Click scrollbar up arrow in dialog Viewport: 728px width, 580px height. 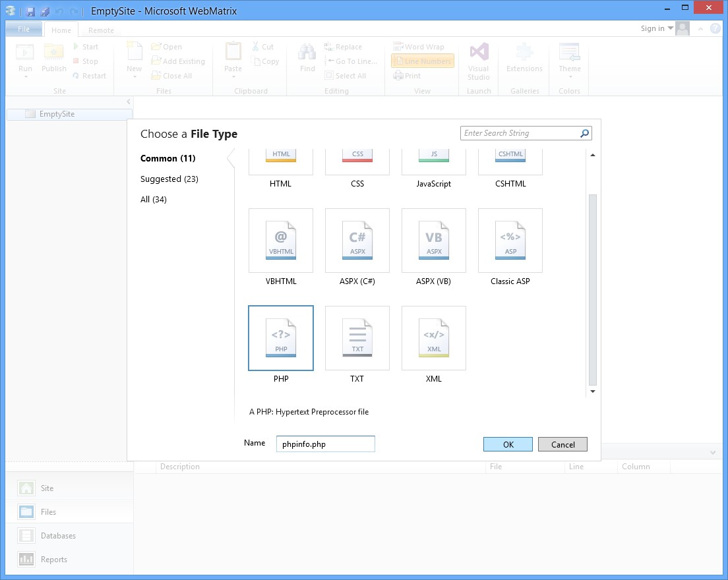tap(592, 155)
